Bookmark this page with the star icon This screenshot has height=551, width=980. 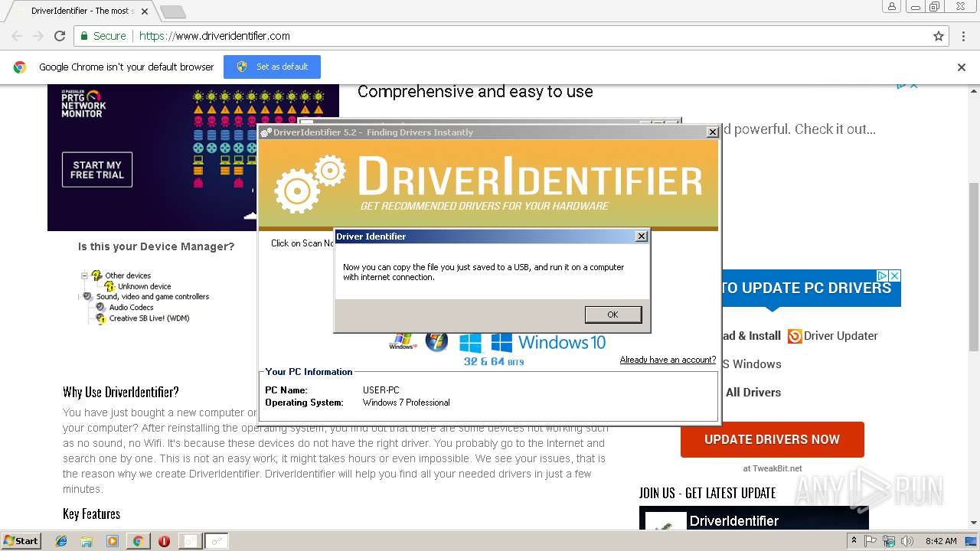[939, 36]
